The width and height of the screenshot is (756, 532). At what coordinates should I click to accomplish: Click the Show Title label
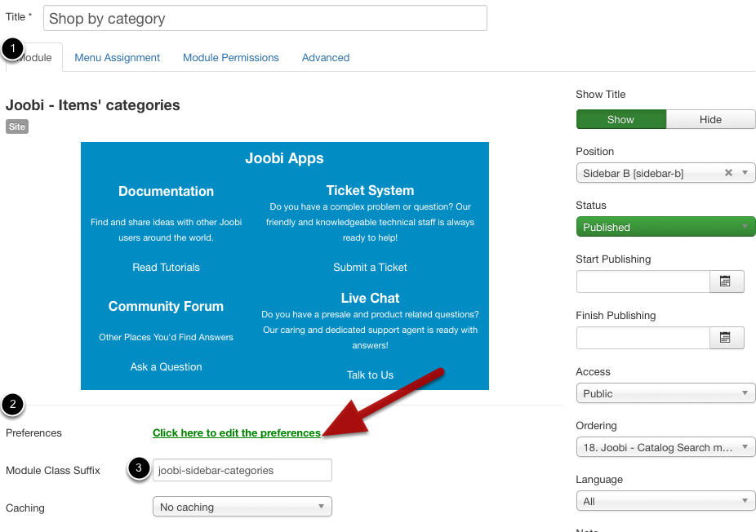point(601,95)
